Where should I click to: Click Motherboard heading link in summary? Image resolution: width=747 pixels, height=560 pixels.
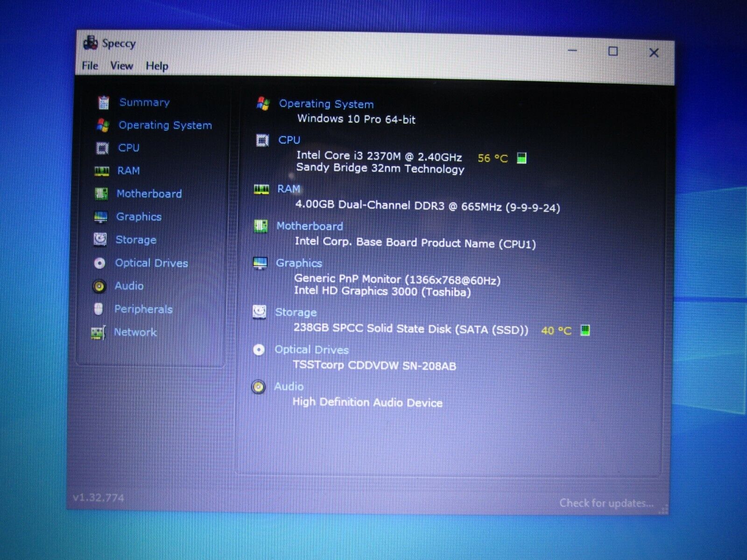[310, 226]
